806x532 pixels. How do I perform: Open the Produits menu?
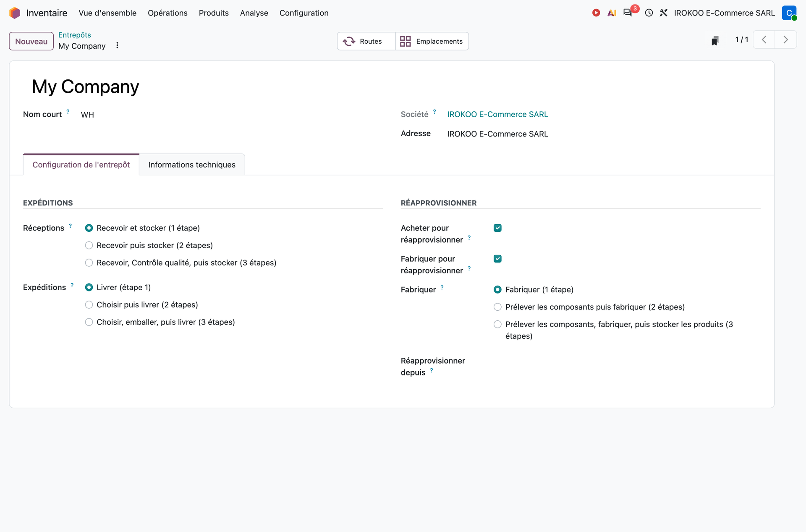tap(214, 13)
